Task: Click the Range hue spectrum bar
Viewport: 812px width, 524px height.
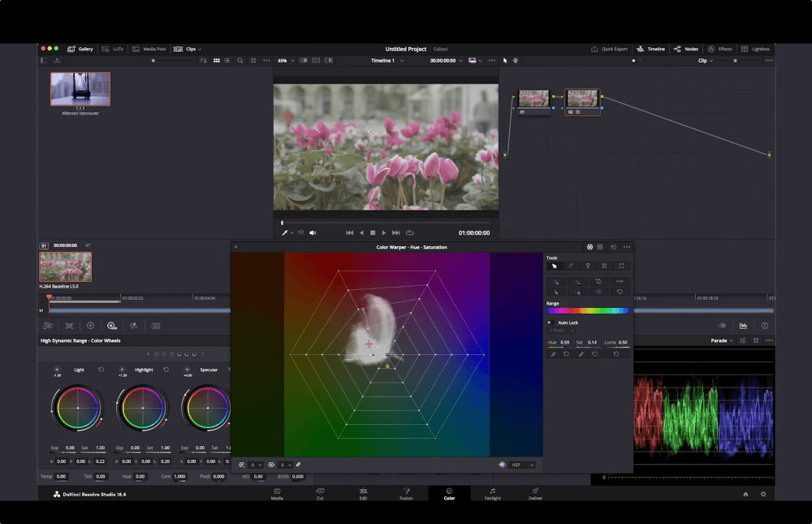Action: 588,311
